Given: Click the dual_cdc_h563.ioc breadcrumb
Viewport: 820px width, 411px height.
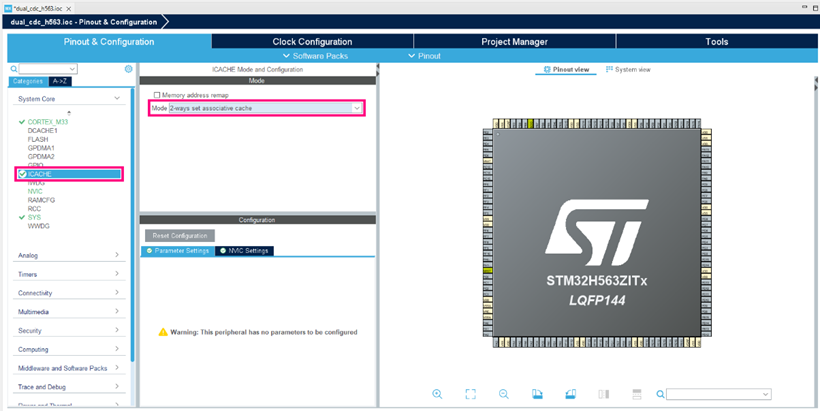Looking at the screenshot, I should point(84,22).
